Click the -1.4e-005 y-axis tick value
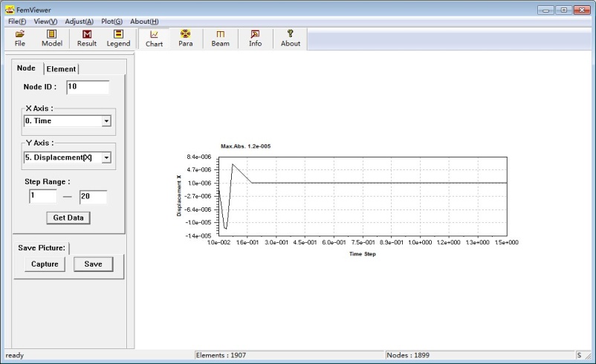Screen dimensions: 596x364 (x=198, y=236)
